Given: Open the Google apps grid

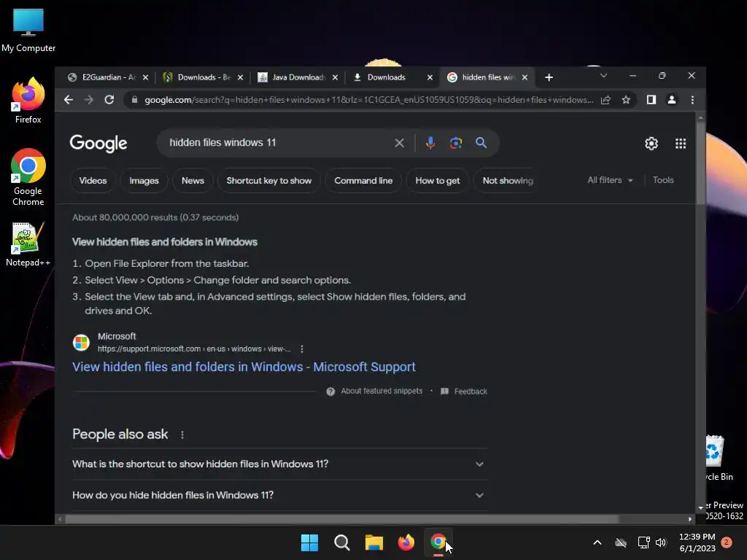Looking at the screenshot, I should click(x=681, y=144).
